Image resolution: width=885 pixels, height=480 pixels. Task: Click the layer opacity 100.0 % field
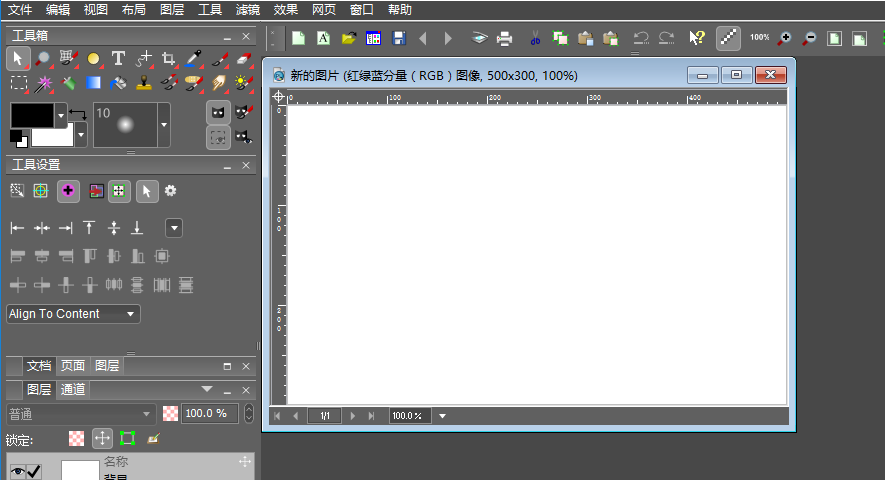(x=209, y=413)
